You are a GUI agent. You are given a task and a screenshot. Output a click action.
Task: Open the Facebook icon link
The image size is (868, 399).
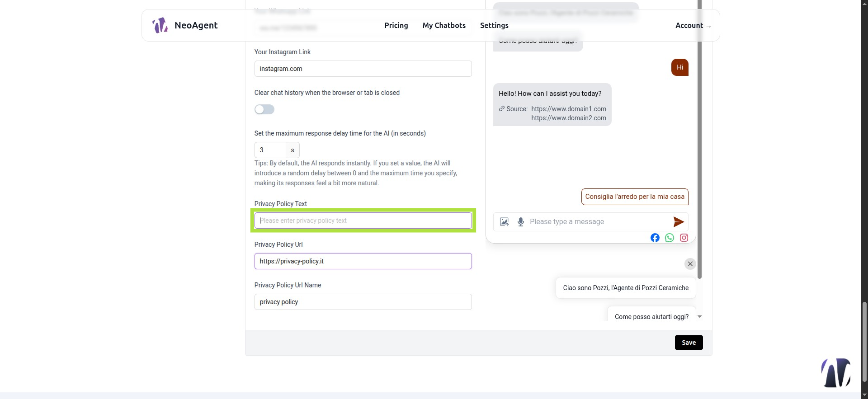click(655, 238)
